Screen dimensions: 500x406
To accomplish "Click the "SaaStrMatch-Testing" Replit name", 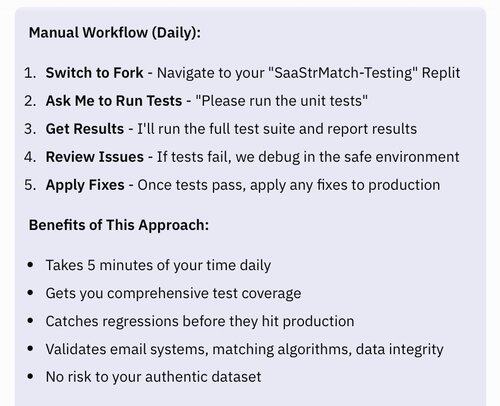I will click(x=343, y=73).
